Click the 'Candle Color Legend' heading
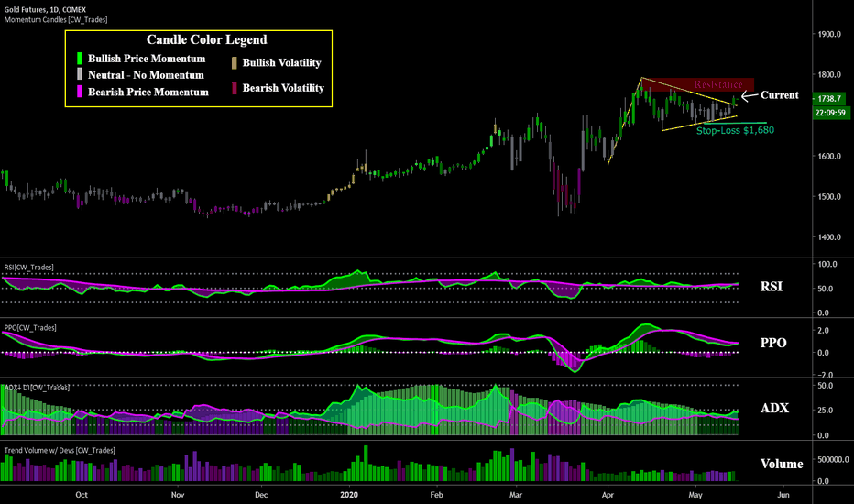Screen dimensions: 854x504 coord(206,39)
